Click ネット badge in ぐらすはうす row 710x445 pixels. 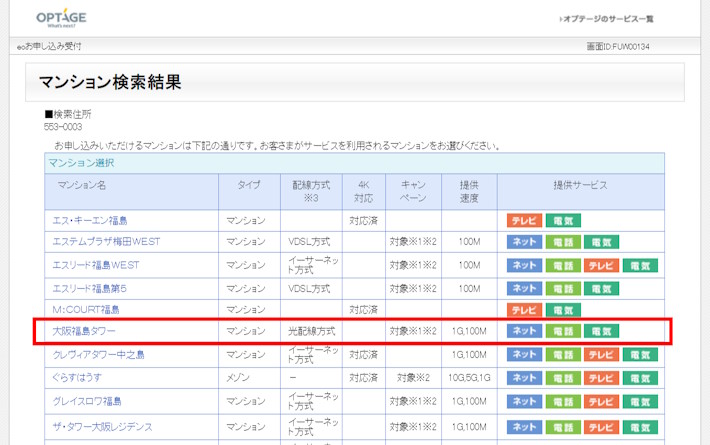tap(524, 378)
